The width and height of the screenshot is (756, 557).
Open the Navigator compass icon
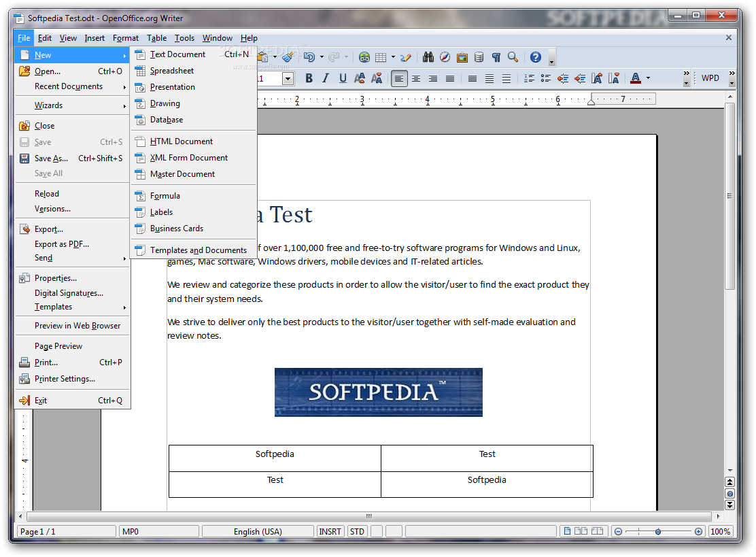(445, 57)
